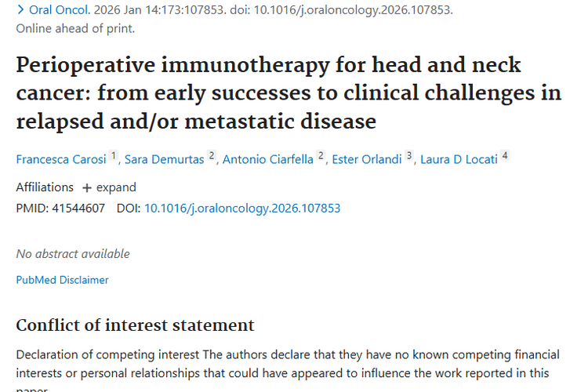588x392 pixels.
Task: Open the PubMed Disclaimer link
Action: coord(62,280)
